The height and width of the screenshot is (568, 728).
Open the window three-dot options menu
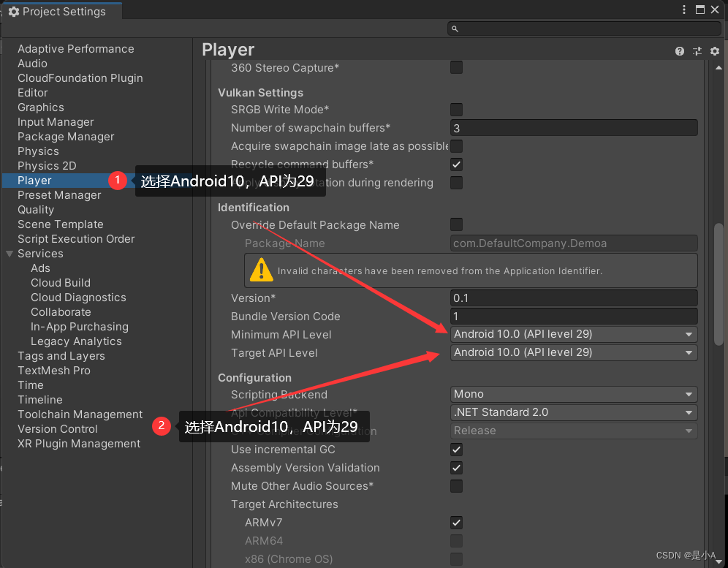coord(684,10)
